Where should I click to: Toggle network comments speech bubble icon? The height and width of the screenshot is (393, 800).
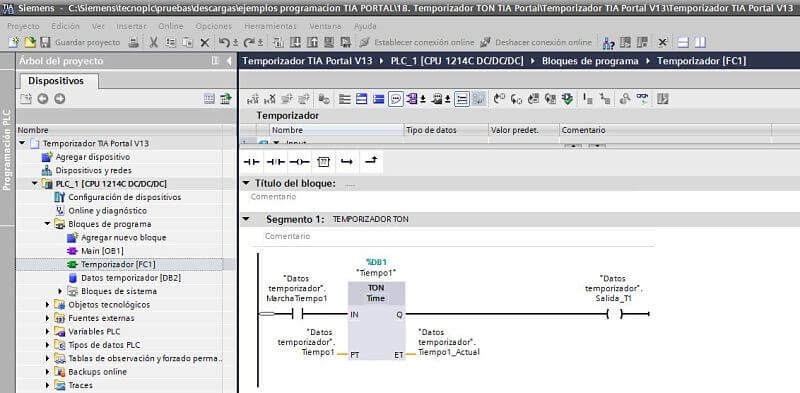click(395, 99)
